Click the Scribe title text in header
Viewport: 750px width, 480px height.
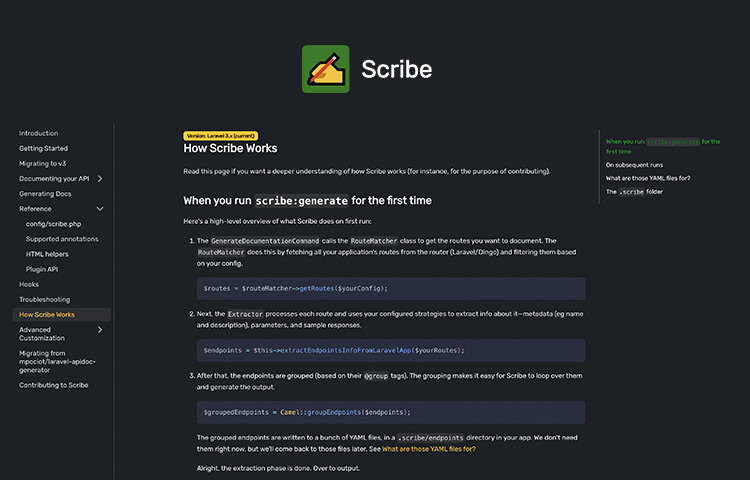[397, 69]
